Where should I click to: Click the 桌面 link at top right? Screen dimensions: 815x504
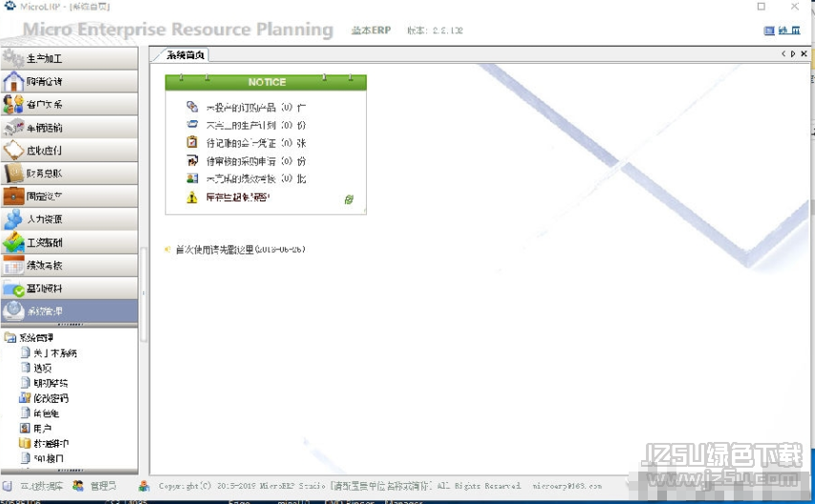[789, 31]
